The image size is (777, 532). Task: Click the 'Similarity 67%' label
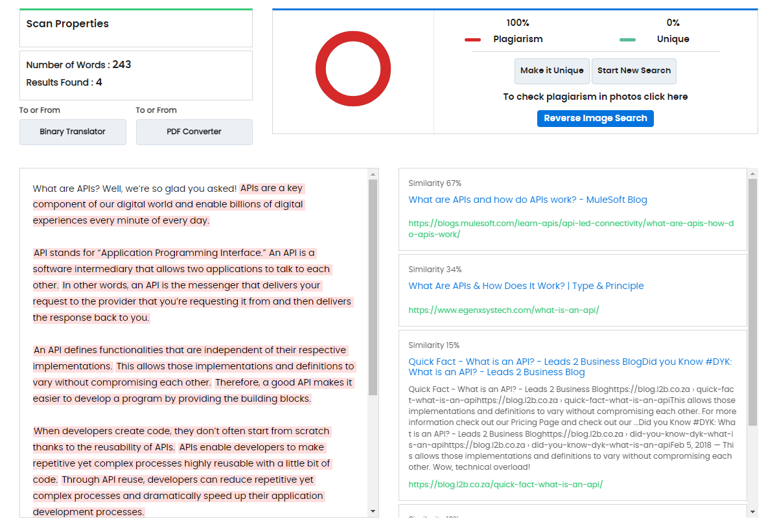click(x=435, y=183)
